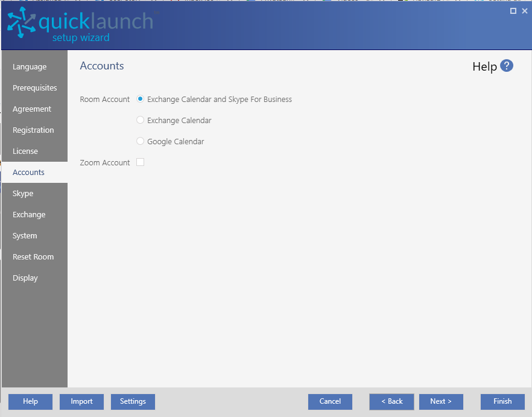Click the setup wizard subtitle text
This screenshot has width=532, height=417.
pyautogui.click(x=81, y=37)
